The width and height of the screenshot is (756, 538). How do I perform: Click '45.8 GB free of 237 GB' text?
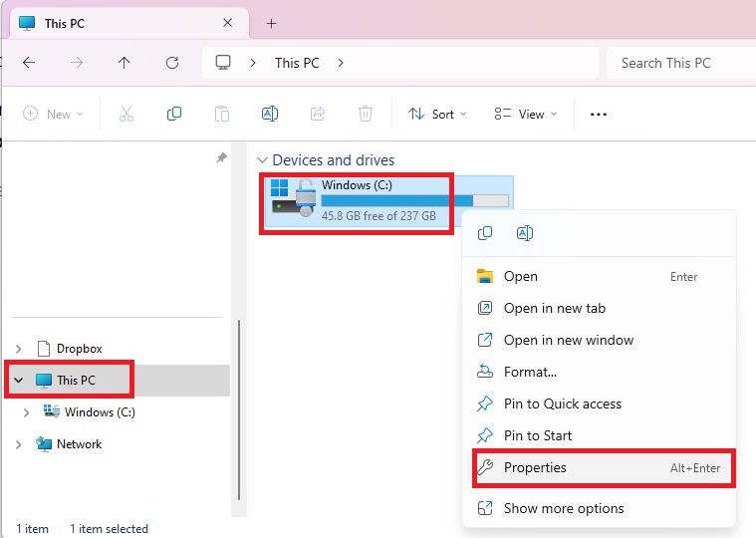pyautogui.click(x=378, y=216)
